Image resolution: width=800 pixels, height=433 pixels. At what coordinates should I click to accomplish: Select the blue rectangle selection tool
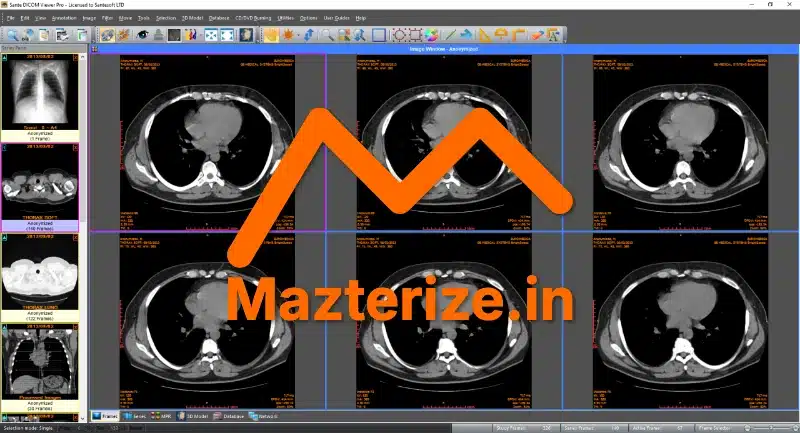click(379, 35)
